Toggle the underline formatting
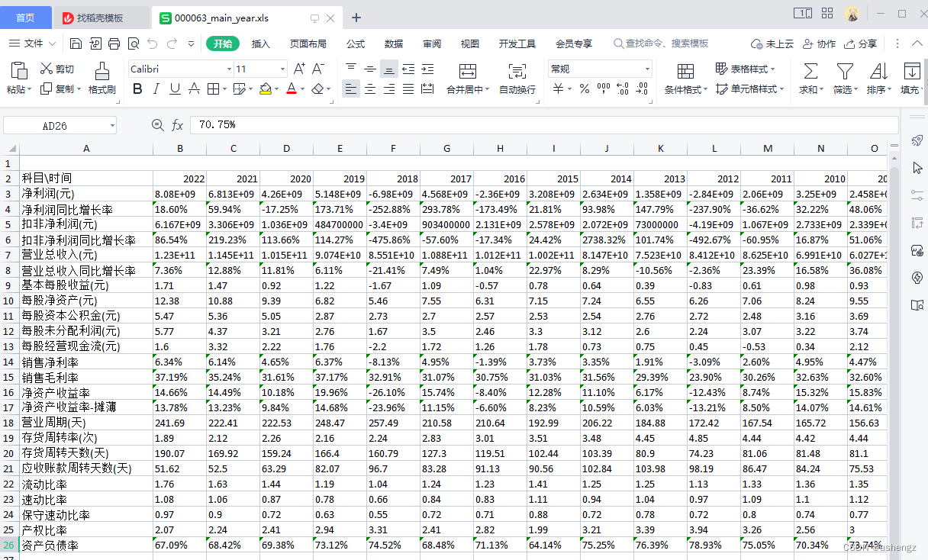 point(176,88)
